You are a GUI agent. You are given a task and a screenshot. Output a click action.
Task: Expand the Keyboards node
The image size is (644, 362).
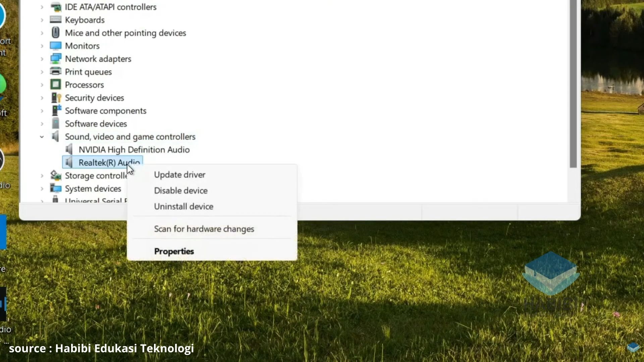tap(42, 20)
